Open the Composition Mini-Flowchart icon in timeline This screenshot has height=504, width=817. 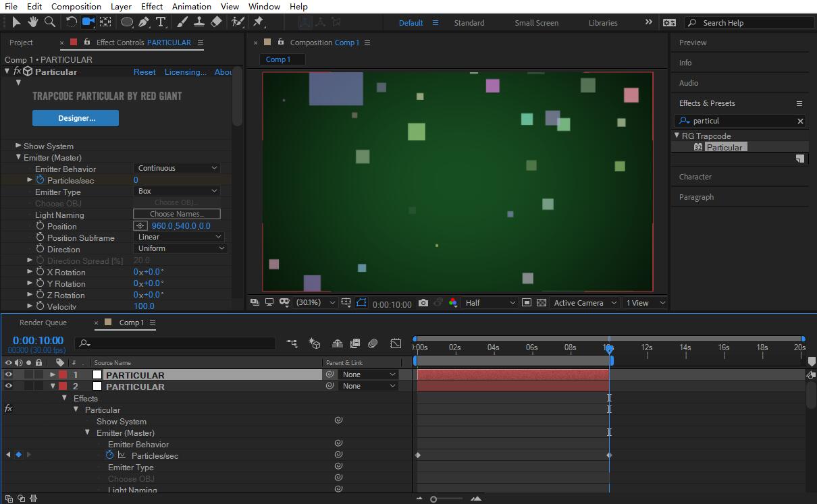tap(292, 343)
